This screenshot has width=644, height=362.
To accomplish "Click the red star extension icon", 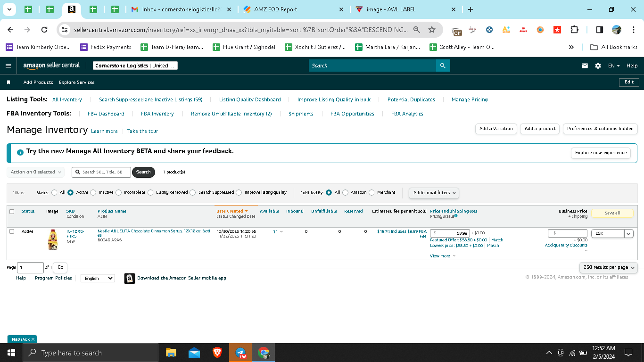I will [x=557, y=30].
